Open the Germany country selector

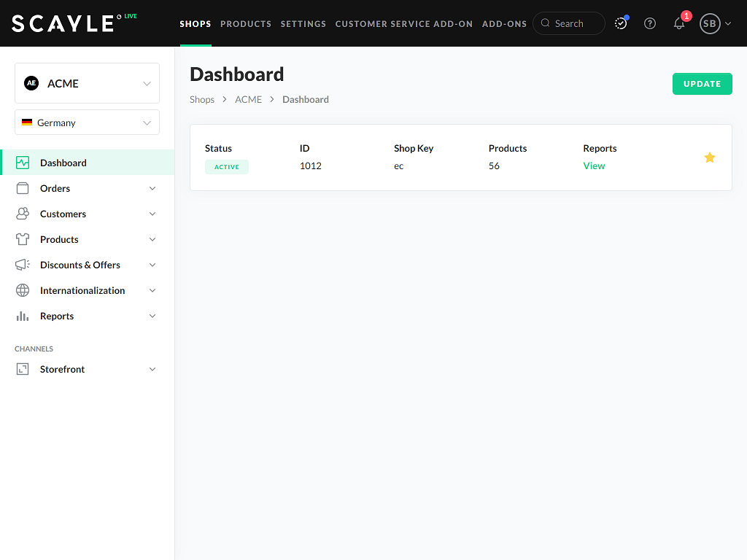pyautogui.click(x=87, y=122)
